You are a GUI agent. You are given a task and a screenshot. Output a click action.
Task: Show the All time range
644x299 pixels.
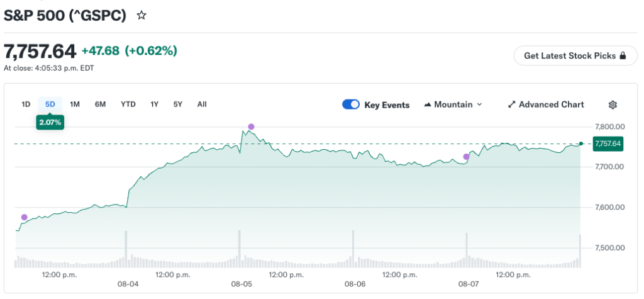(202, 104)
